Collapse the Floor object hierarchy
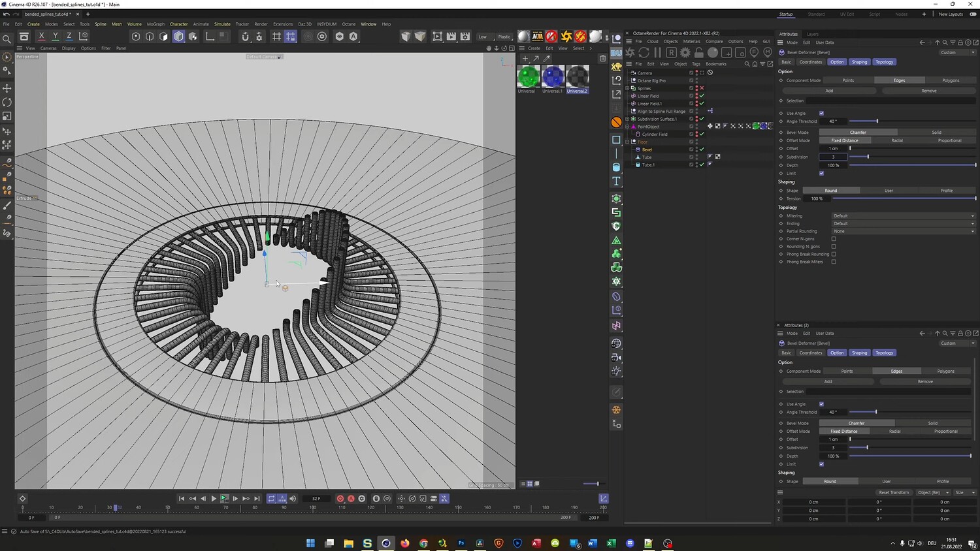The image size is (980, 551). tap(627, 142)
